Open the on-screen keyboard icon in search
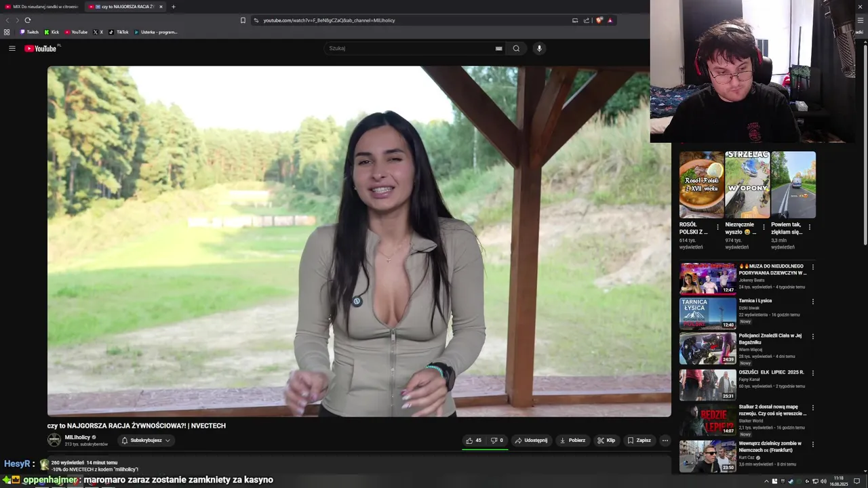The width and height of the screenshot is (868, 488). 498,48
